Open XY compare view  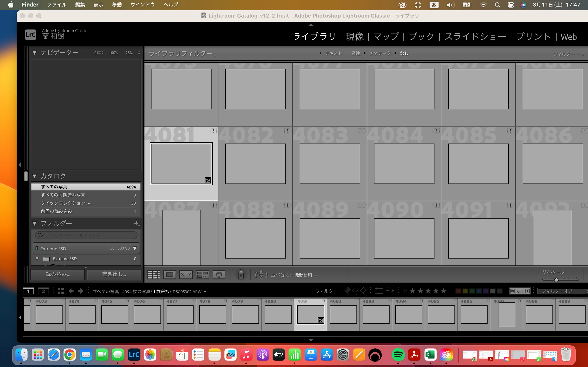(x=186, y=274)
